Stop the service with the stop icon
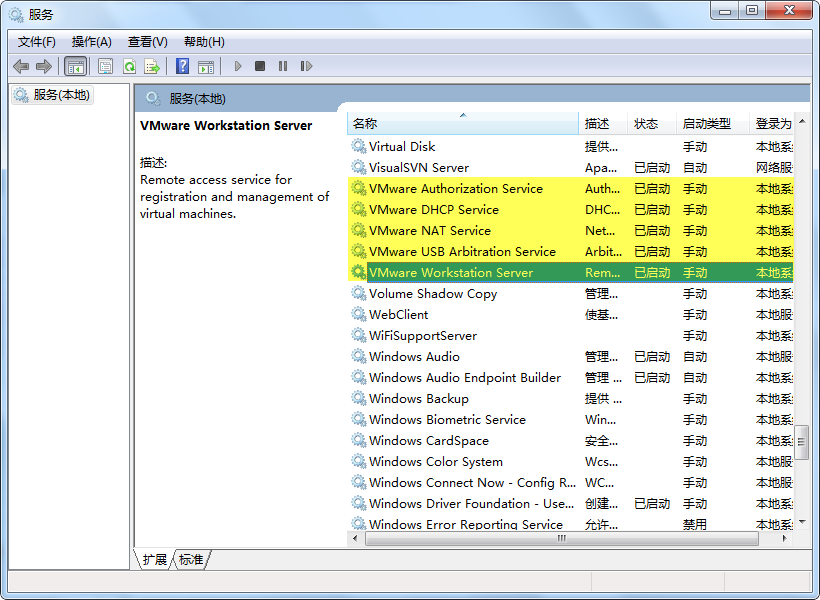The height and width of the screenshot is (600, 820). point(259,66)
